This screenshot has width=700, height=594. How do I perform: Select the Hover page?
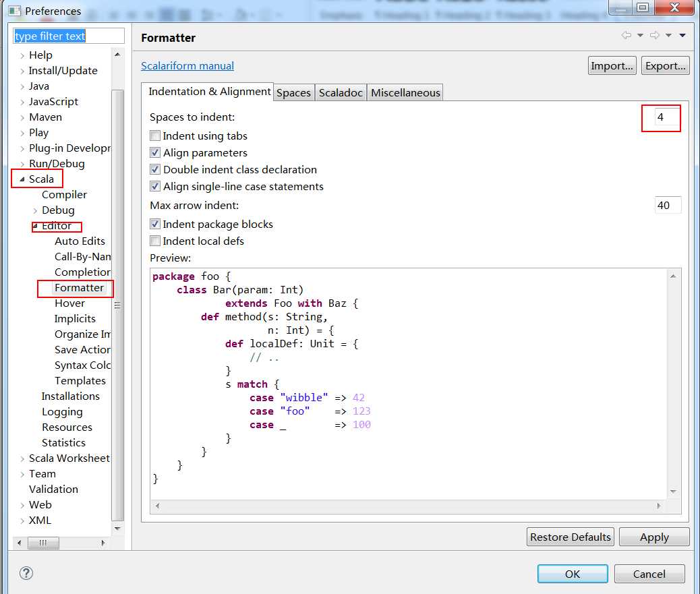click(x=69, y=303)
